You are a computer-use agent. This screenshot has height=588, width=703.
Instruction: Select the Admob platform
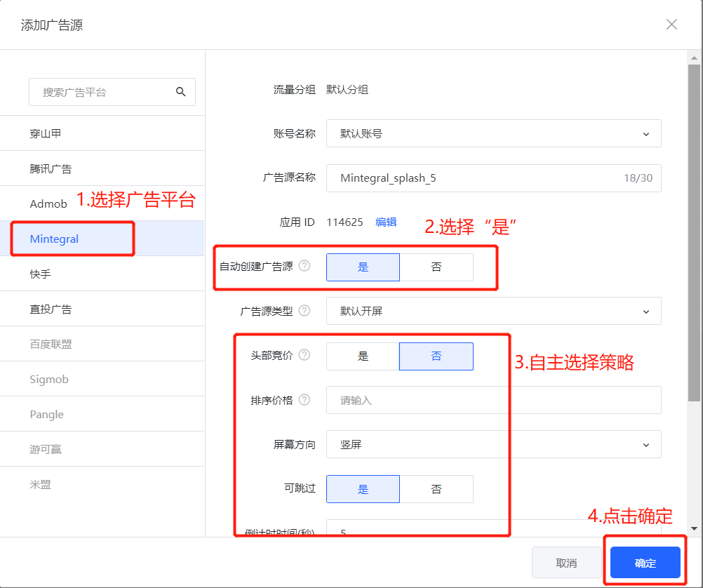(x=48, y=203)
